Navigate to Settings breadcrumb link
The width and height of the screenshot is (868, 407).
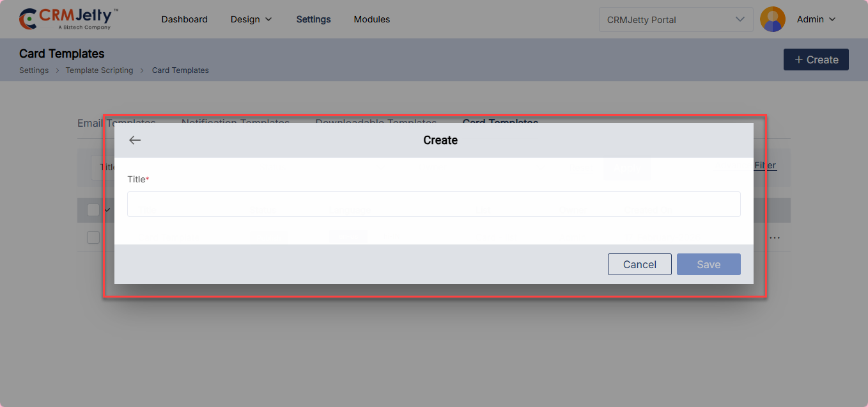coord(34,70)
